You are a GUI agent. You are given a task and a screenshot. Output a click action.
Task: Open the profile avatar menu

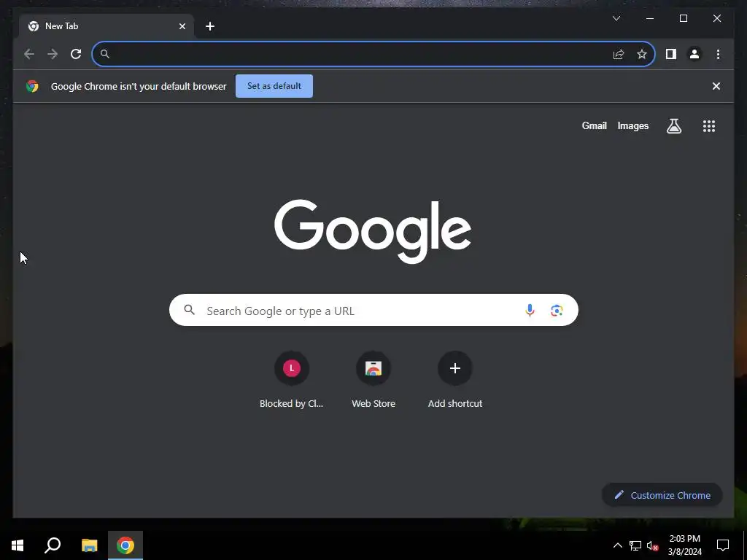(x=694, y=54)
